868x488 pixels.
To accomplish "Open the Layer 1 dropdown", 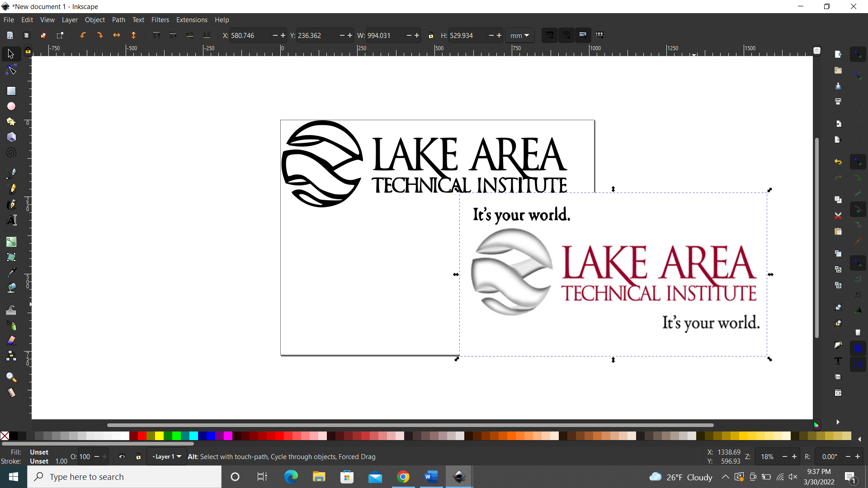I will pyautogui.click(x=167, y=457).
